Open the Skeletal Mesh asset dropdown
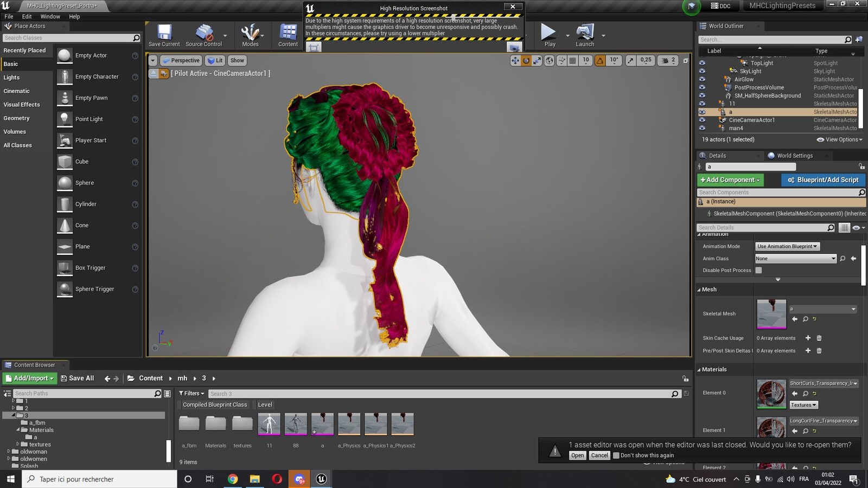The height and width of the screenshot is (488, 868). pos(823,309)
